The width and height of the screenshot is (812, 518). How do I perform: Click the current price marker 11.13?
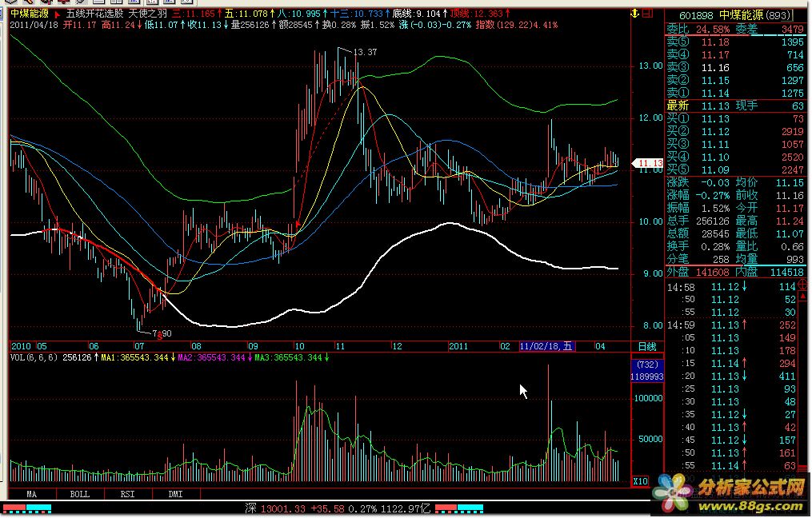(650, 164)
